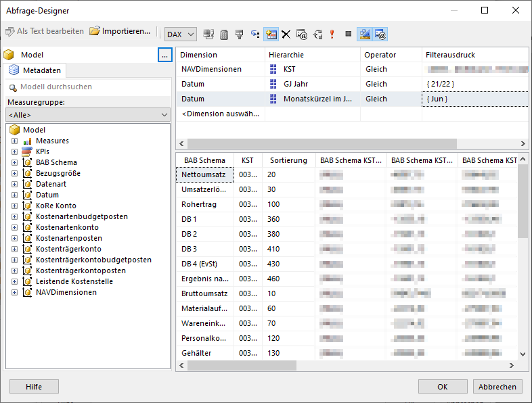Click the filter grid horizontal scrollbar
Image resolution: width=532 pixels, height=403 pixels.
point(322,144)
